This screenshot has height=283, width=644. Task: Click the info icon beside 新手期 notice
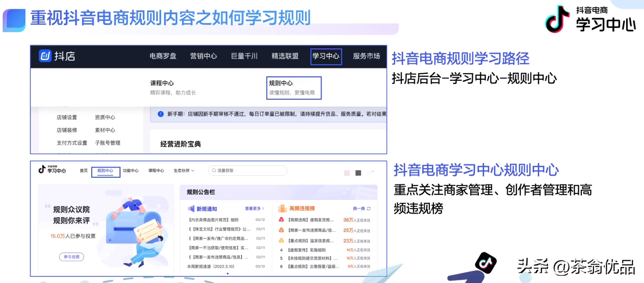[161, 114]
